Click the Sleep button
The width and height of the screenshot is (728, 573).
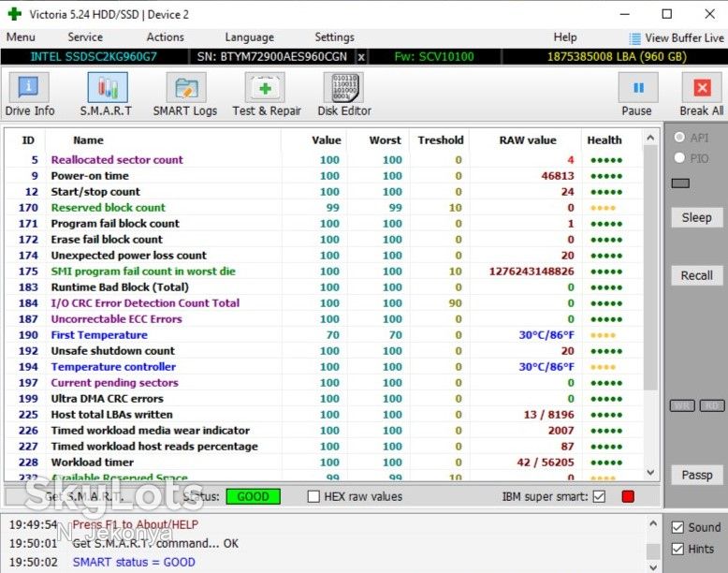pyautogui.click(x=696, y=217)
